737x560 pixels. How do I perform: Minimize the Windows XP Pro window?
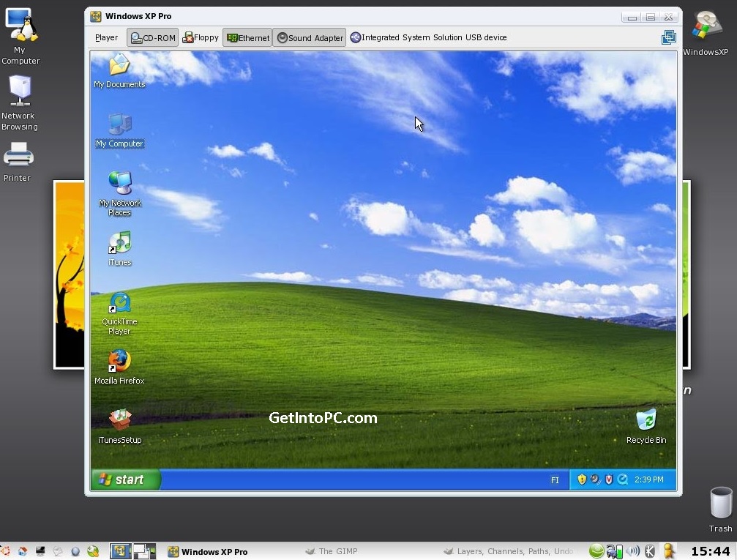pyautogui.click(x=632, y=18)
